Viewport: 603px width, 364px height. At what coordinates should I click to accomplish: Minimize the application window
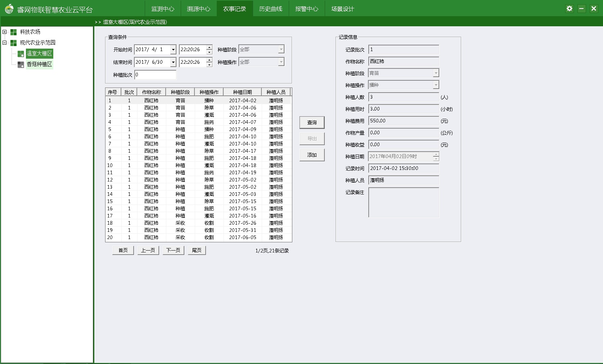click(x=581, y=9)
